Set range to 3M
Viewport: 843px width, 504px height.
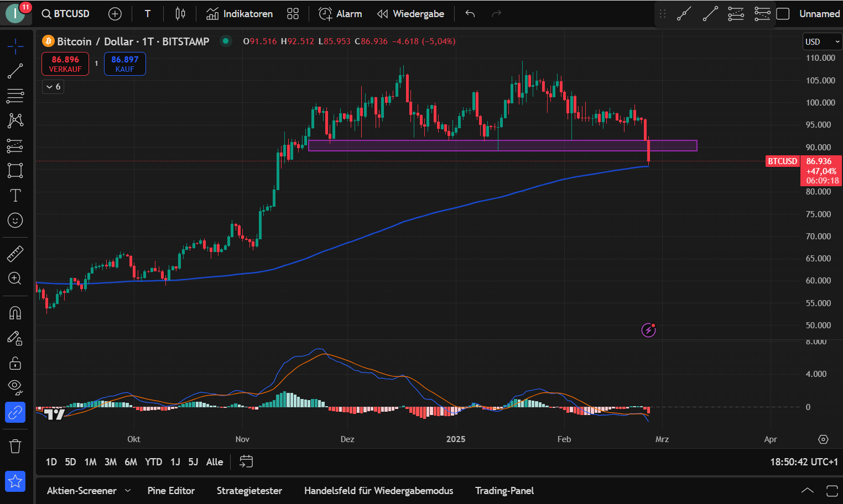click(111, 462)
